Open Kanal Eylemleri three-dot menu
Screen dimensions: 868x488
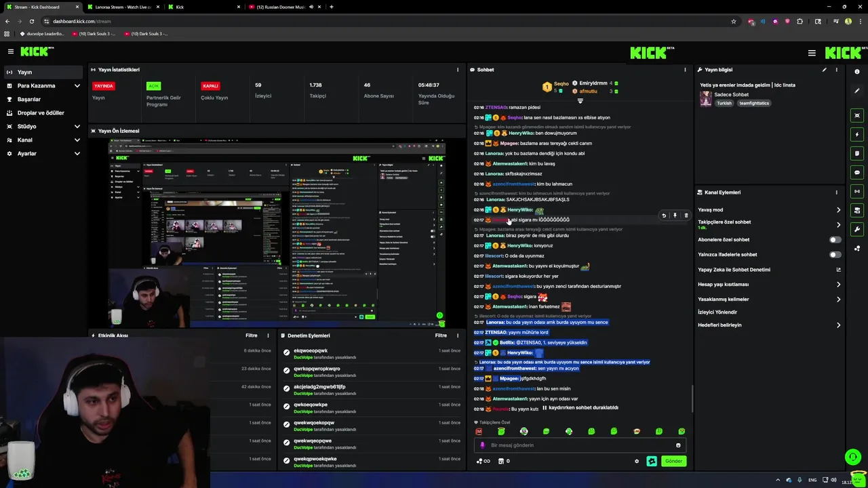[836, 192]
